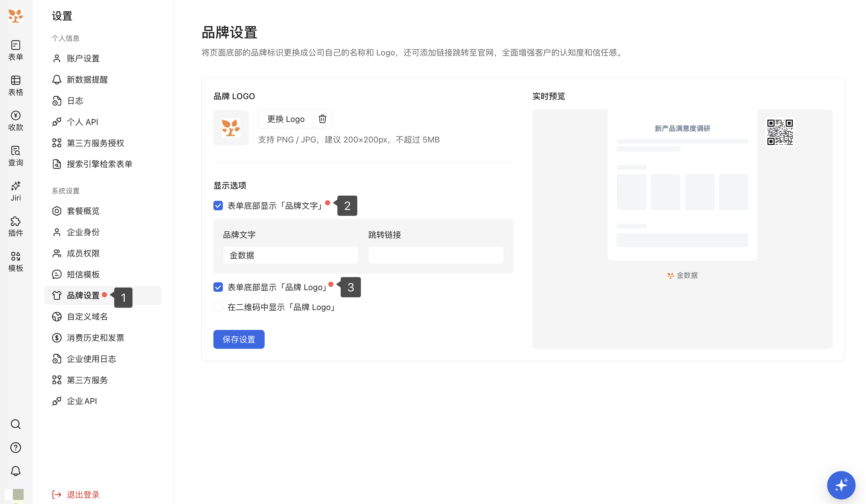Click the 品牌文字 input containing 金数据
The height and width of the screenshot is (504, 866).
pyautogui.click(x=291, y=255)
